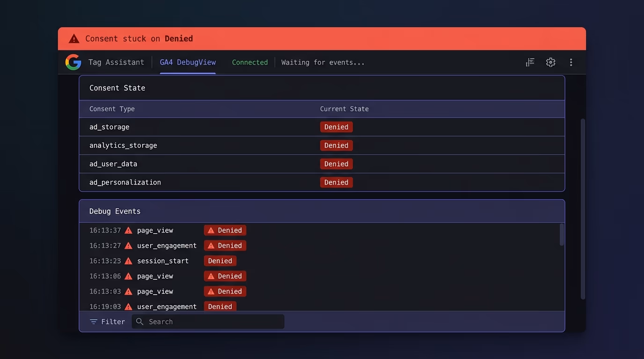Select the ad_user_data consent row

click(322, 164)
